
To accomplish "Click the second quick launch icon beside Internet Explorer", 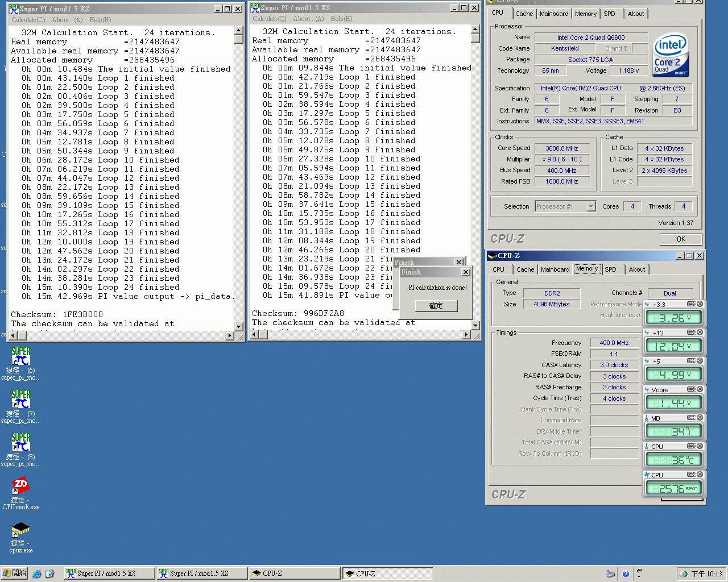I will click(49, 574).
